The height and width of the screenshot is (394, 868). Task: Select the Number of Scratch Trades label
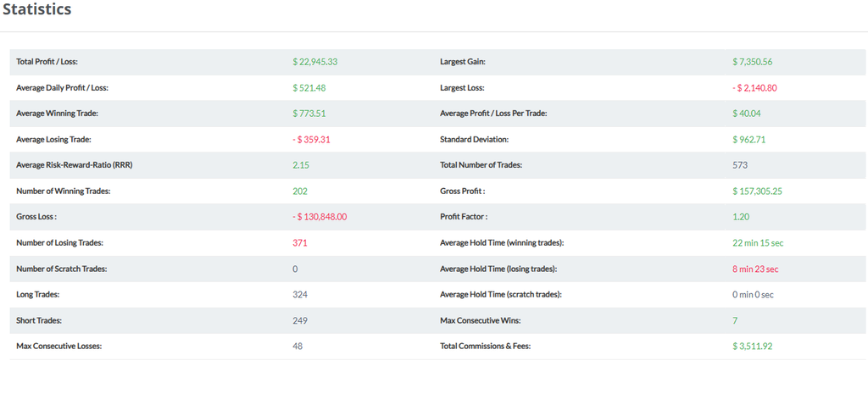[61, 269]
